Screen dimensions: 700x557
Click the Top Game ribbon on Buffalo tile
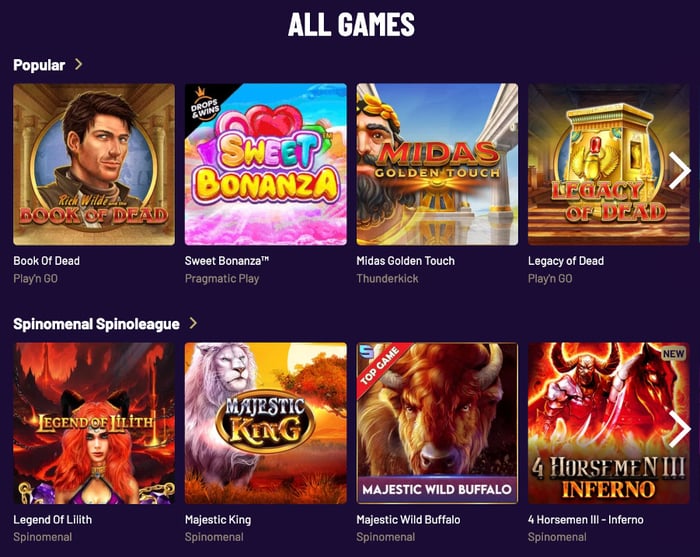pyautogui.click(x=379, y=367)
